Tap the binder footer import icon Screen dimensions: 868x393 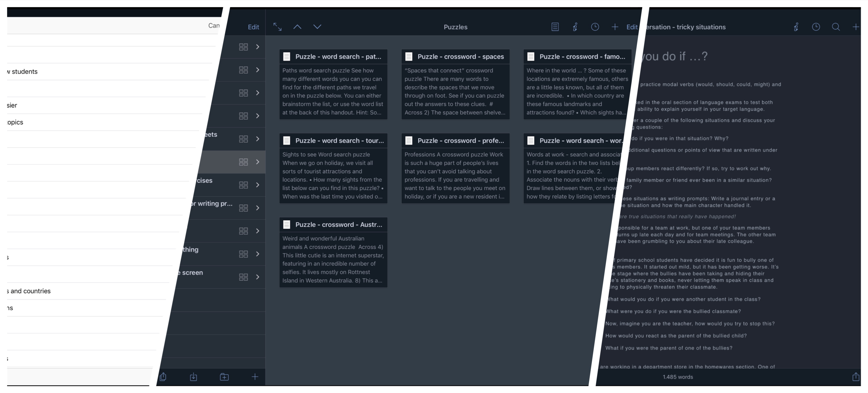[x=193, y=377]
